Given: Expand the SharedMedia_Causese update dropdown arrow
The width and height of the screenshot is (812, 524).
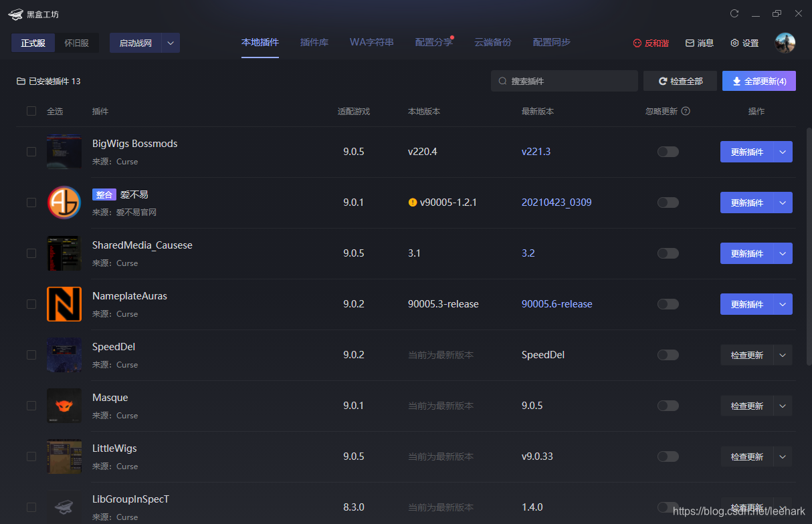Looking at the screenshot, I should (x=783, y=253).
